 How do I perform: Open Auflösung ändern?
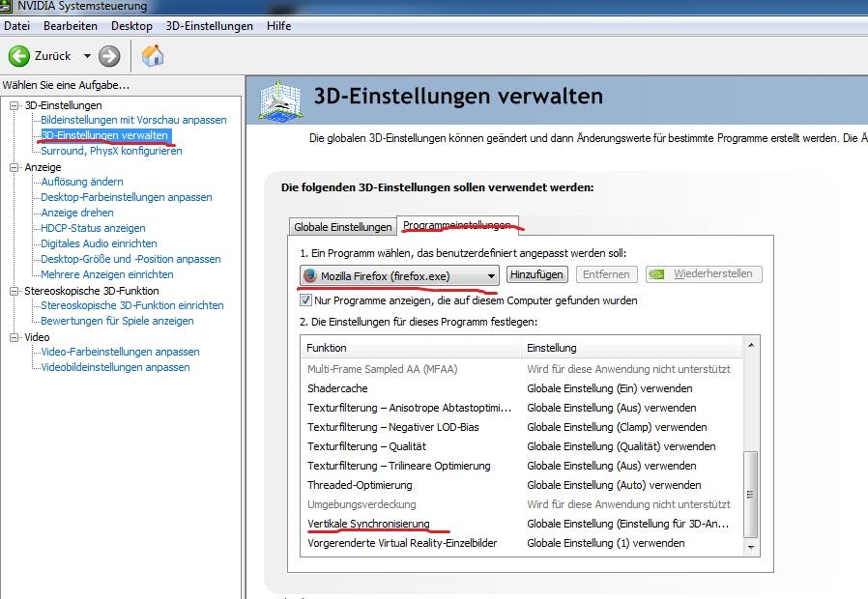82,182
